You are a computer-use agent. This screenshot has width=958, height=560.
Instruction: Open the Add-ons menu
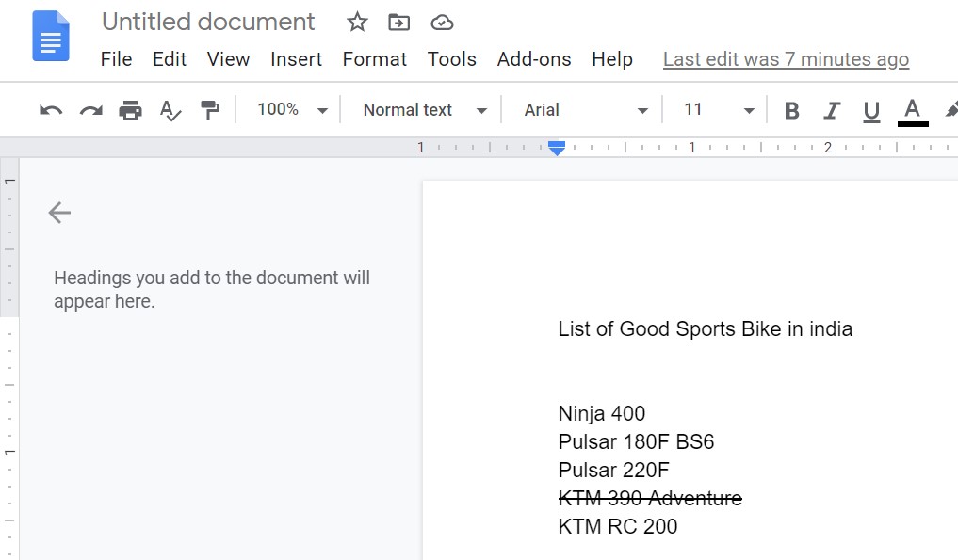[534, 59]
